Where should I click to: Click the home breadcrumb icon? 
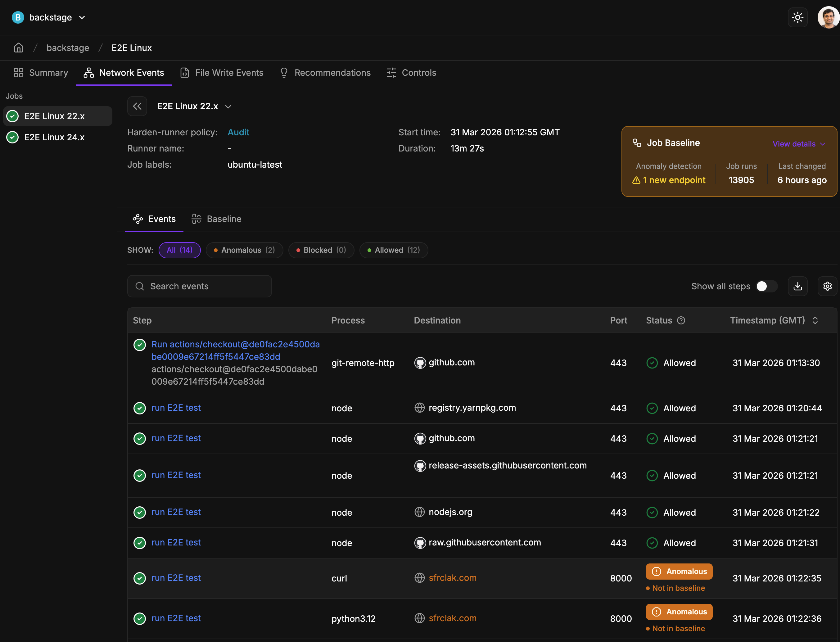[x=18, y=48]
